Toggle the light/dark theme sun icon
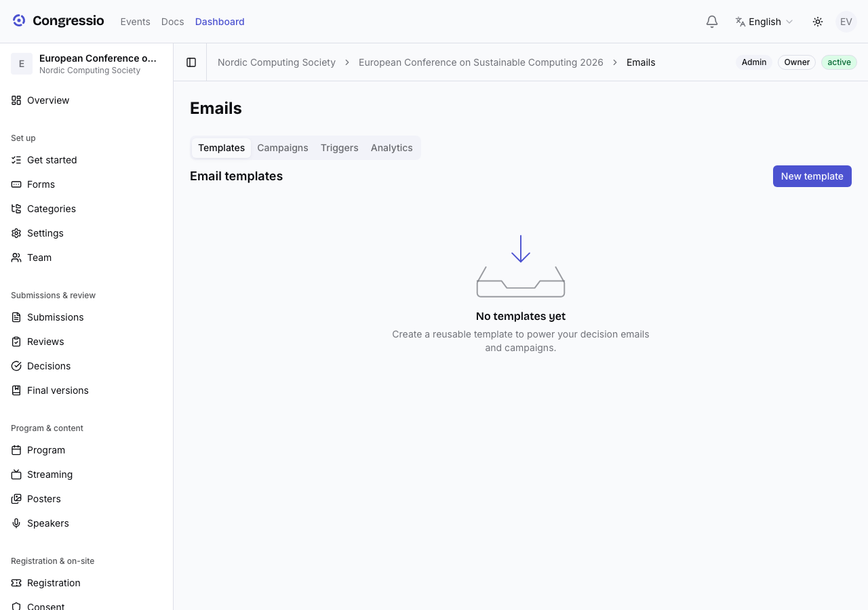 coord(818,22)
